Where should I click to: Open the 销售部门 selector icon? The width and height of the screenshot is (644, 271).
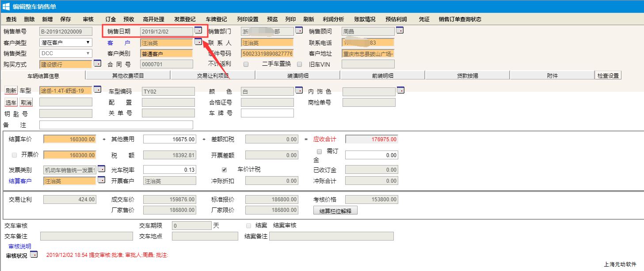click(x=299, y=30)
